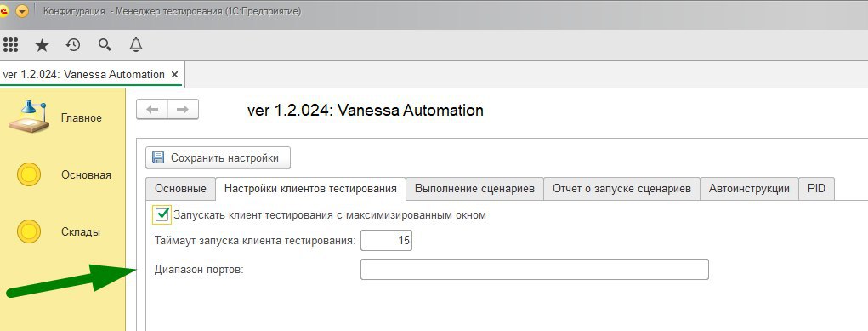Toggle Запускать клиент тестирования с максимизированным окном checkbox
This screenshot has width=868, height=331.
click(162, 214)
